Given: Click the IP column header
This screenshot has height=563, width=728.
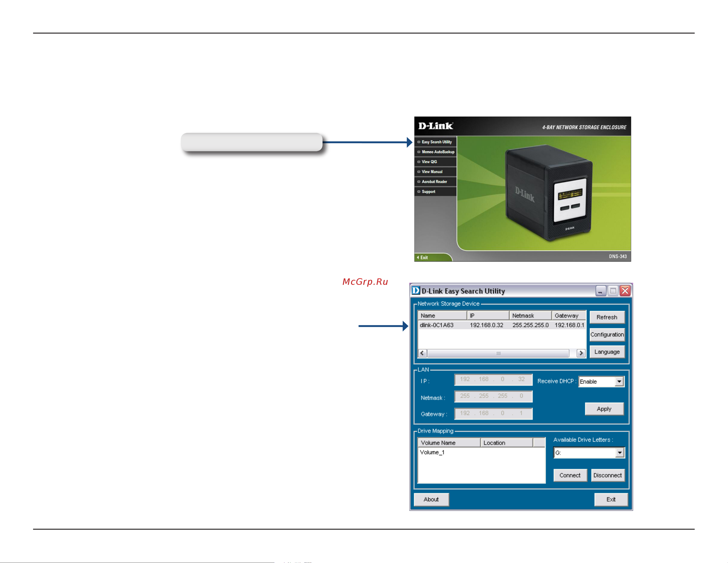Looking at the screenshot, I should pyautogui.click(x=488, y=315).
